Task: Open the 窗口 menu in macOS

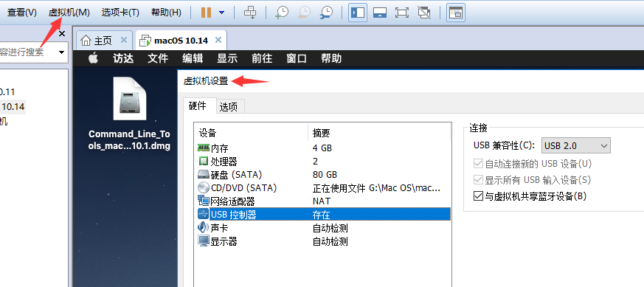Action: click(297, 59)
